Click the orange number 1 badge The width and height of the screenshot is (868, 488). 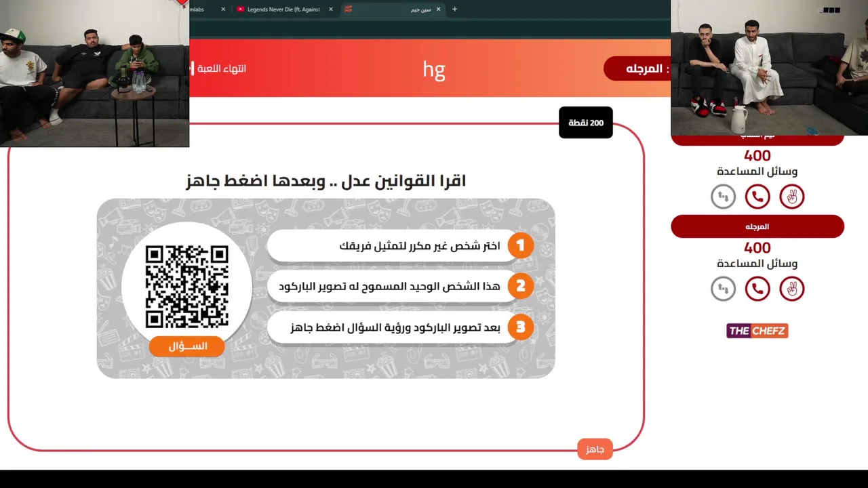(x=521, y=245)
